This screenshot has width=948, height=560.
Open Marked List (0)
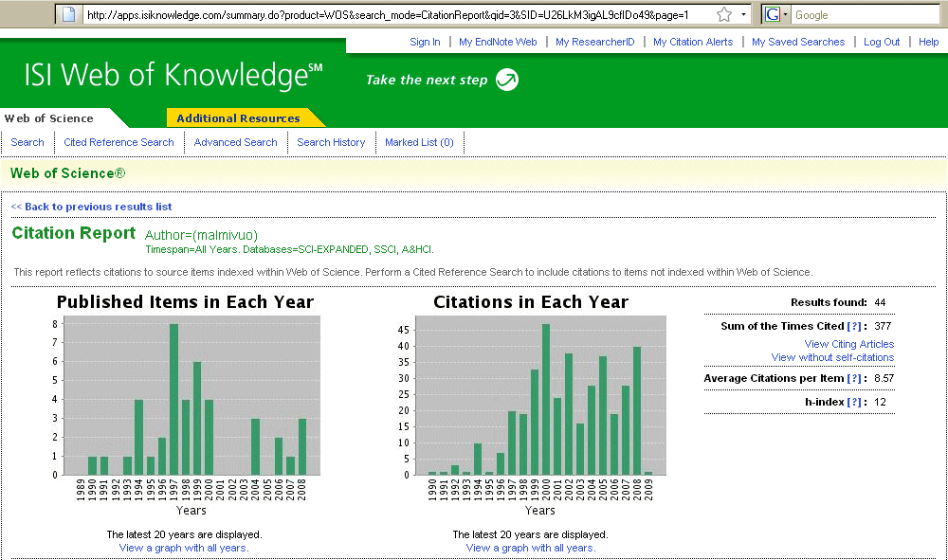tap(419, 142)
